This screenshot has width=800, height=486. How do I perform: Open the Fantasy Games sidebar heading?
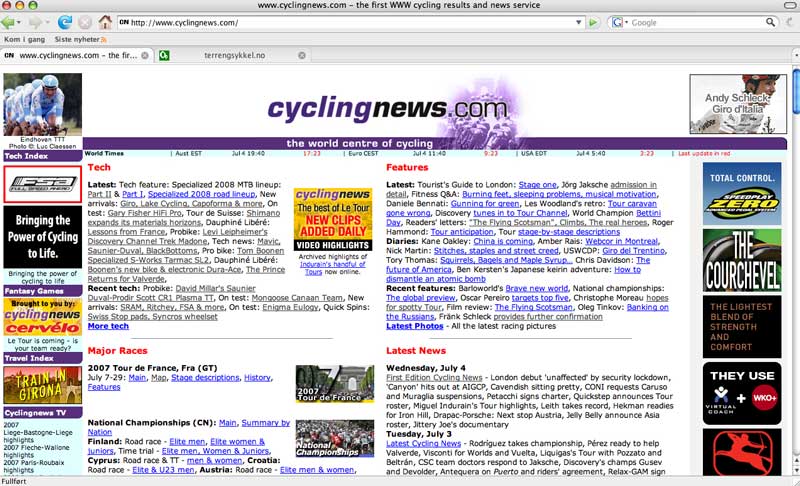tap(42, 291)
